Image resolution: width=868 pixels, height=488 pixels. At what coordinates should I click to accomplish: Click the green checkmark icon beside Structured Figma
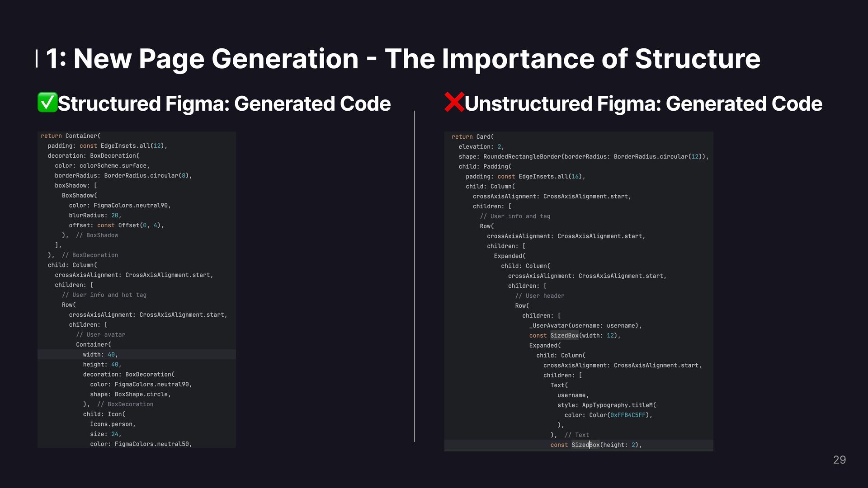pyautogui.click(x=47, y=102)
